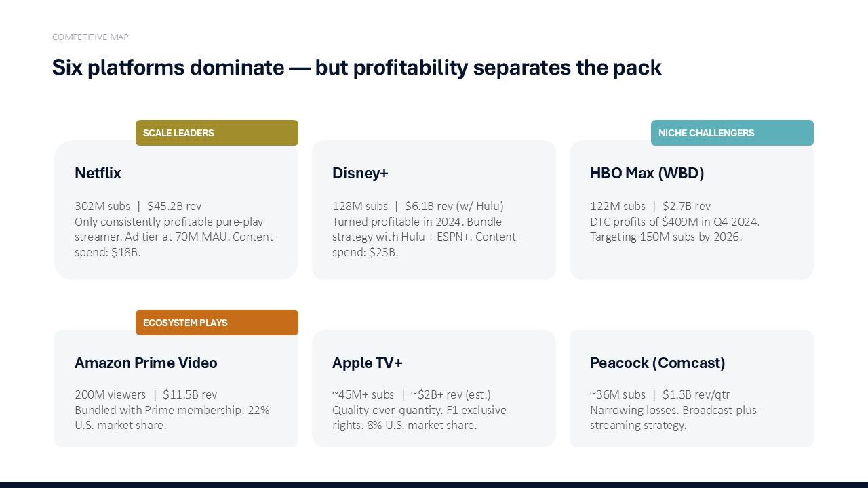Click 'streaming strategy.' line in Peacock card
868x488 pixels.
(x=638, y=426)
